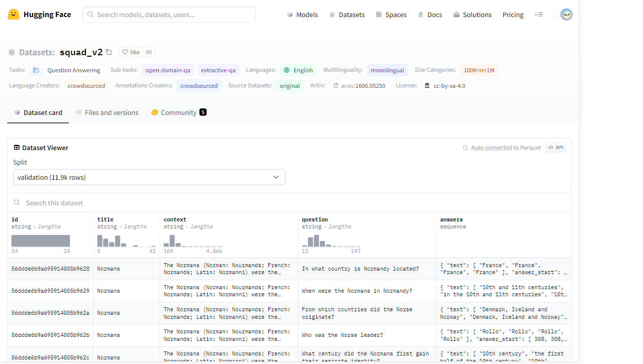Select the crowdsourced Language Creators tag
The width and height of the screenshot is (643, 364).
point(86,86)
